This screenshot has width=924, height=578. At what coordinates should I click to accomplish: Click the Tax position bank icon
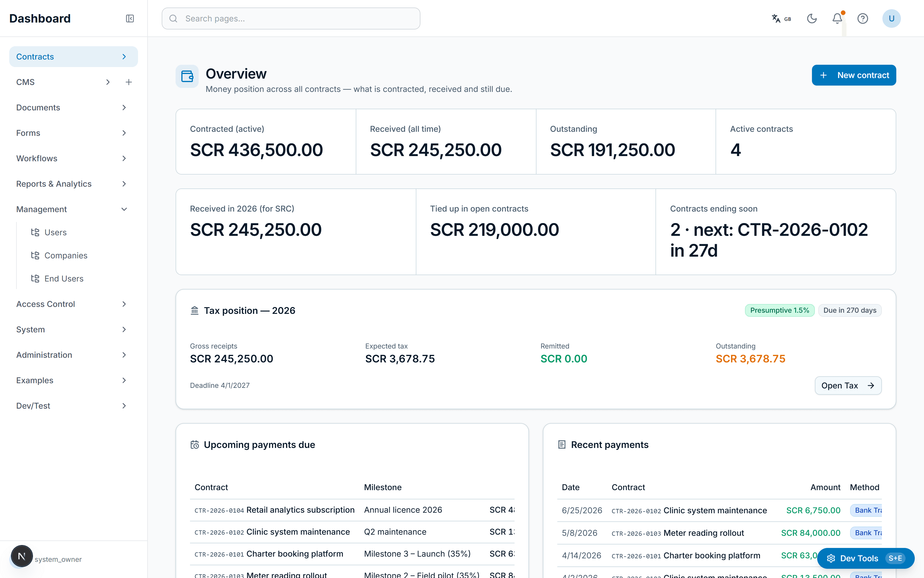[x=195, y=310]
